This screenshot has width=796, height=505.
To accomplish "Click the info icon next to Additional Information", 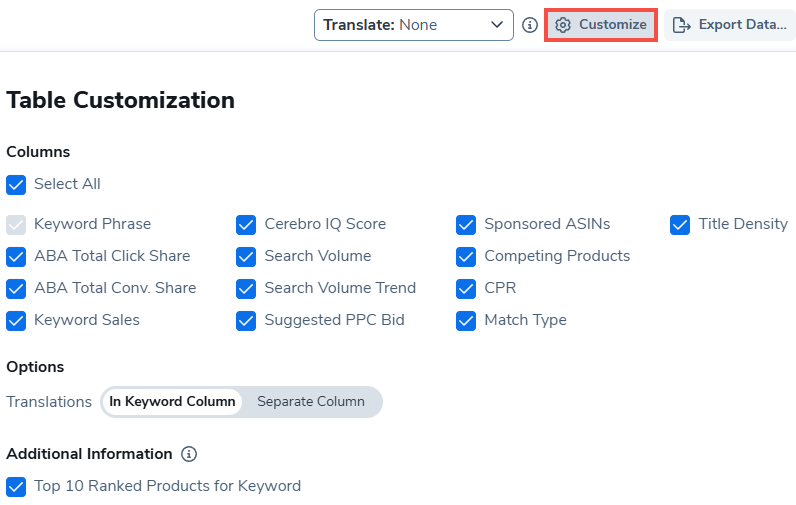I will pos(189,454).
